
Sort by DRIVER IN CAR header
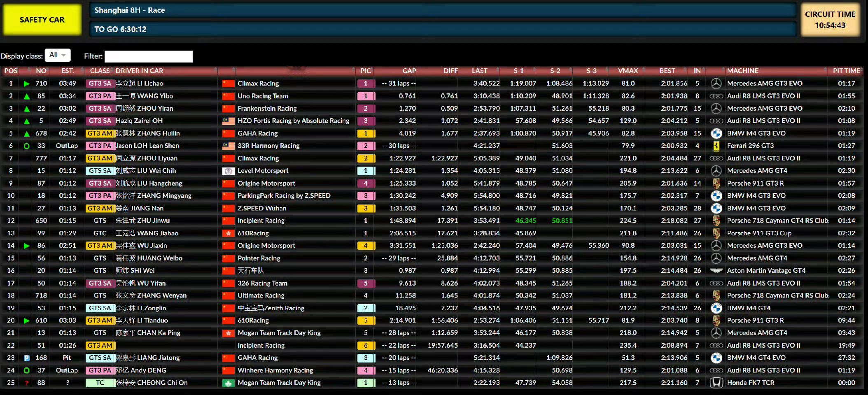tap(139, 71)
